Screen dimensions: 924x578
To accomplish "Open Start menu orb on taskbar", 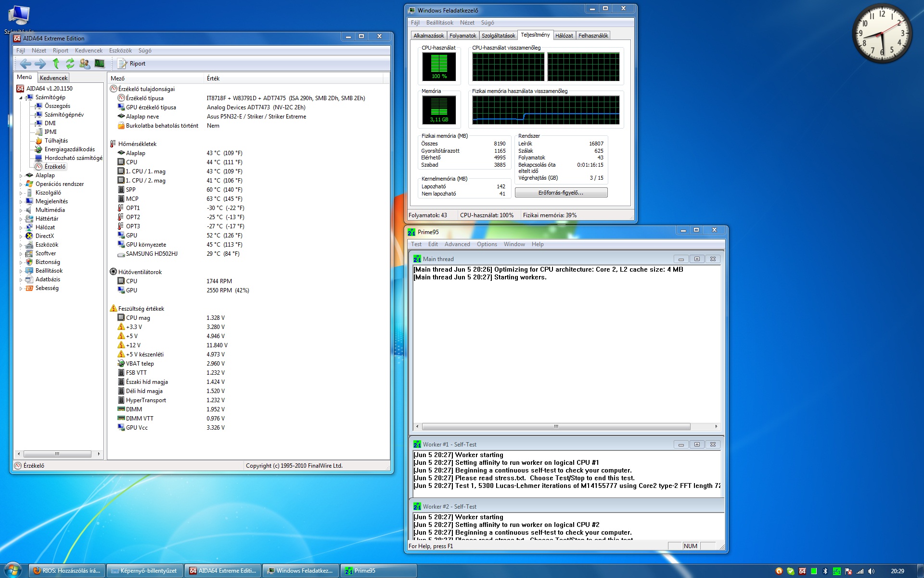I will (x=12, y=570).
